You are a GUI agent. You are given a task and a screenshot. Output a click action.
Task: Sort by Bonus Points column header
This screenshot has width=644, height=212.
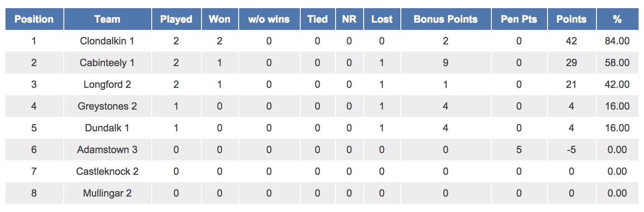446,19
